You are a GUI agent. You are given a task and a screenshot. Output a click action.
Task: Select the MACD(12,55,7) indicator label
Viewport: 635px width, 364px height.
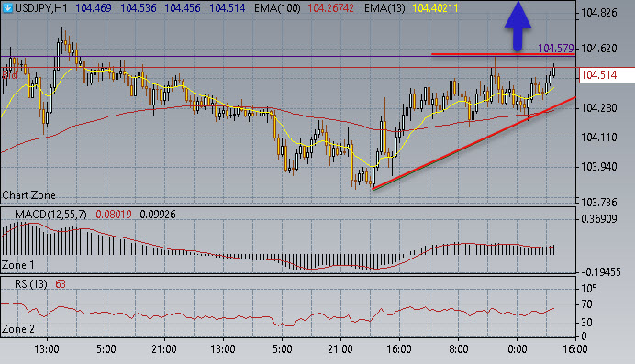(50, 215)
